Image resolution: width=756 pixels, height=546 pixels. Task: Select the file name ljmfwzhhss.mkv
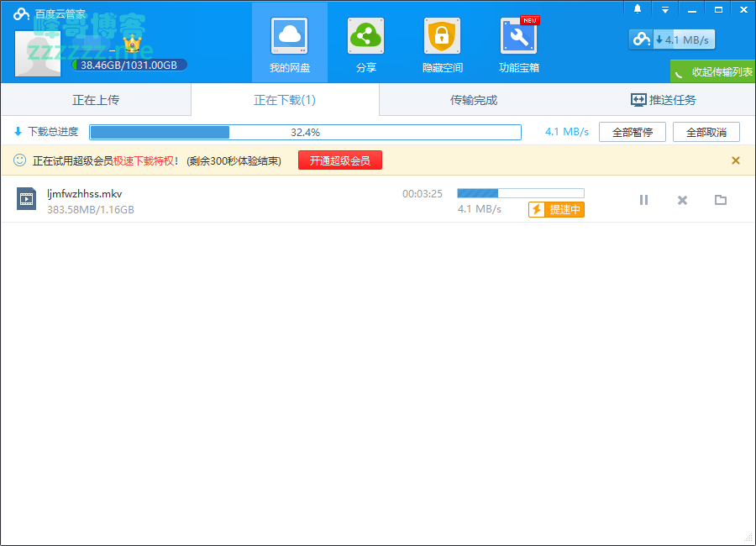tap(84, 194)
